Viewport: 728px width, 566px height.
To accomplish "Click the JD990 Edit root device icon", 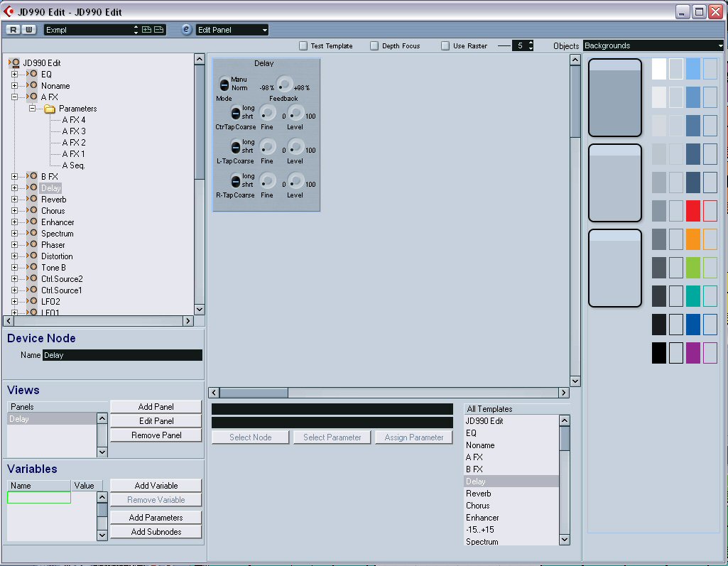I will [14, 62].
